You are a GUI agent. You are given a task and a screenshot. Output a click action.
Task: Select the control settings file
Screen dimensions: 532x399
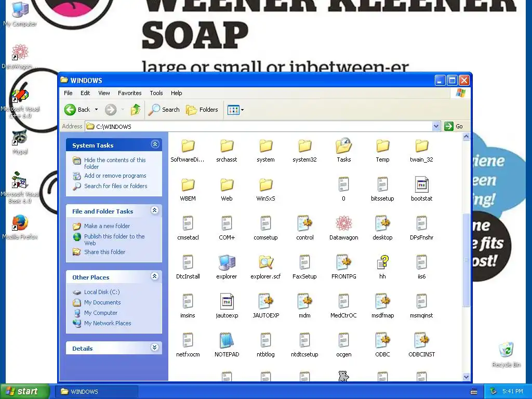(304, 223)
